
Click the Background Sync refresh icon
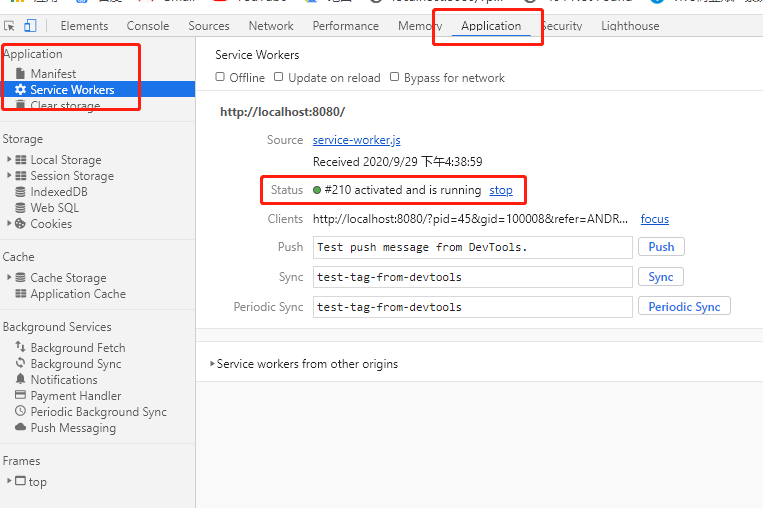coord(20,363)
